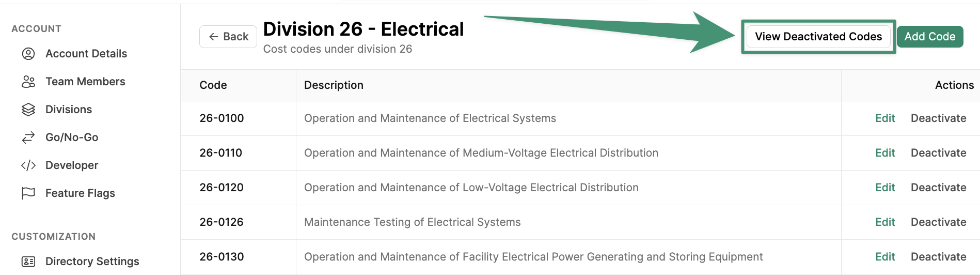Click the 'Division 26 - Electrical' heading
The image size is (980, 275).
[363, 29]
